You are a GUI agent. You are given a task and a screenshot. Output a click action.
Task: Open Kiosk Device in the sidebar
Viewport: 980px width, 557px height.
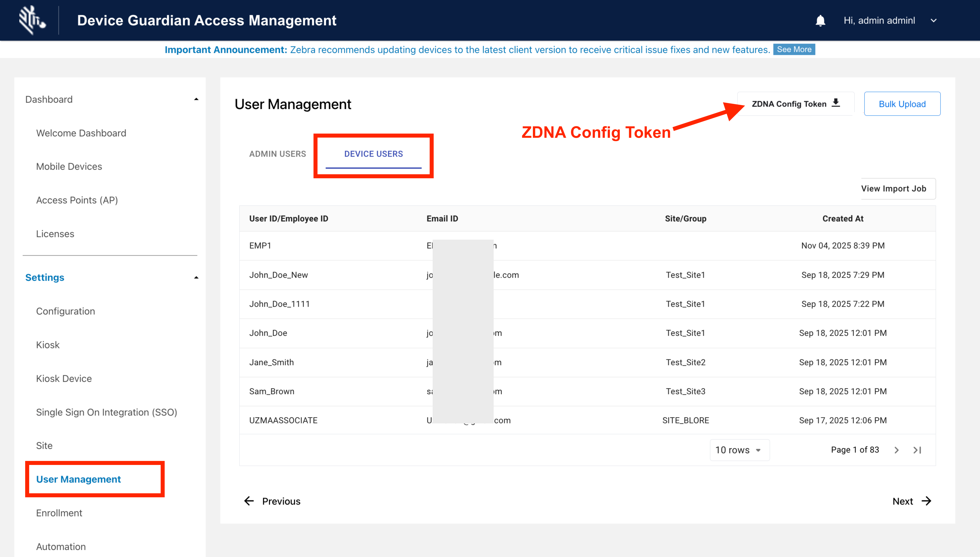pos(64,378)
